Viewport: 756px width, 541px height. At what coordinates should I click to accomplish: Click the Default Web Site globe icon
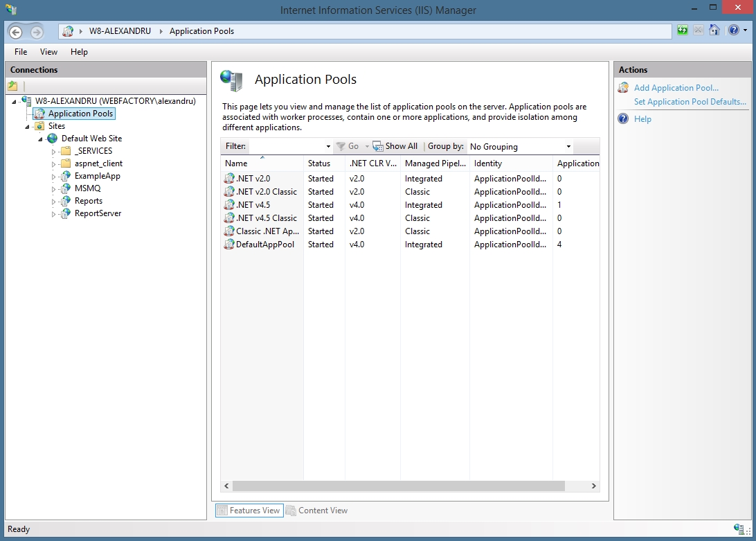click(53, 139)
